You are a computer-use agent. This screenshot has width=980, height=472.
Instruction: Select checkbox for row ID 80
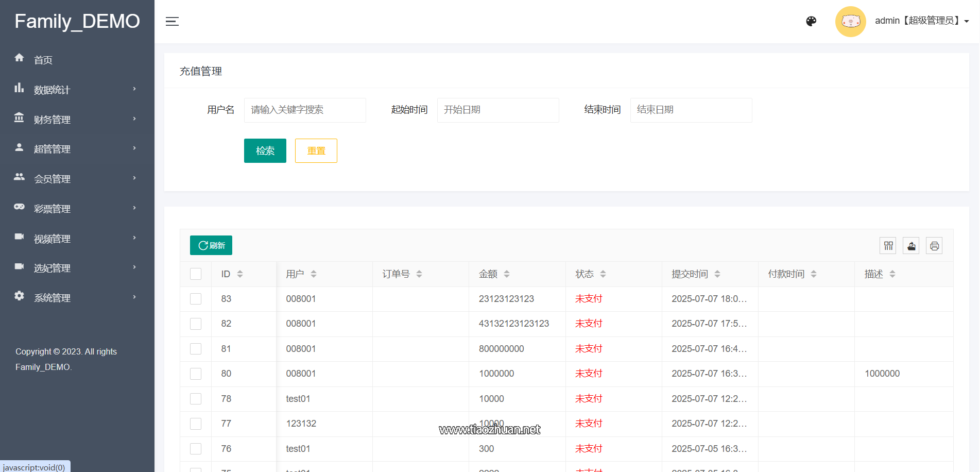(x=196, y=374)
